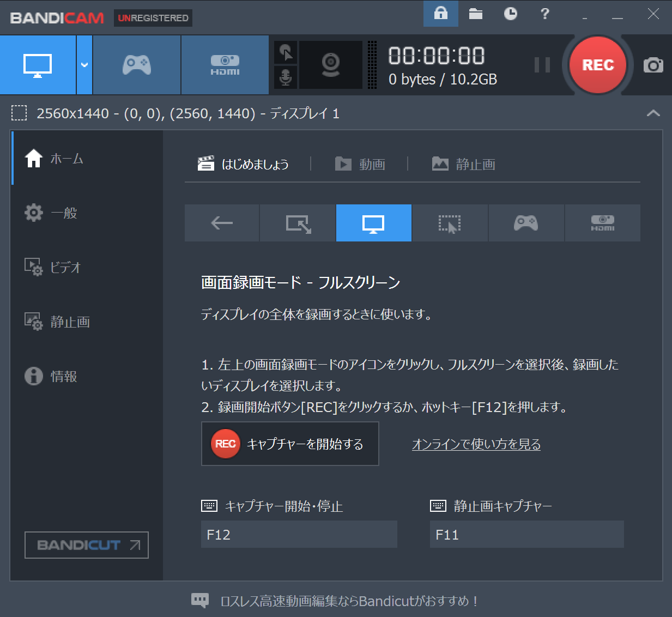Open the 一般 settings section
The height and width of the screenshot is (617, 672).
coord(87,213)
